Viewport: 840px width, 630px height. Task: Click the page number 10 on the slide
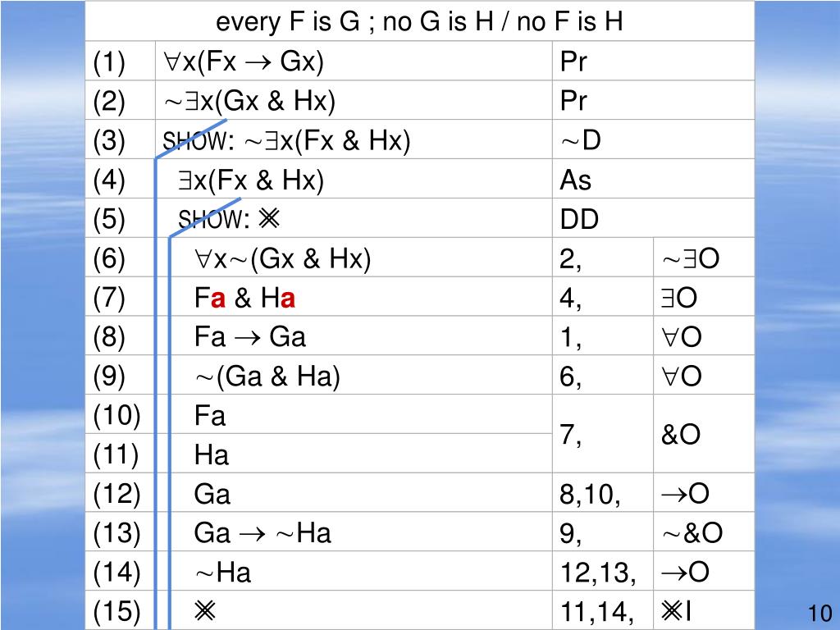pos(819,614)
